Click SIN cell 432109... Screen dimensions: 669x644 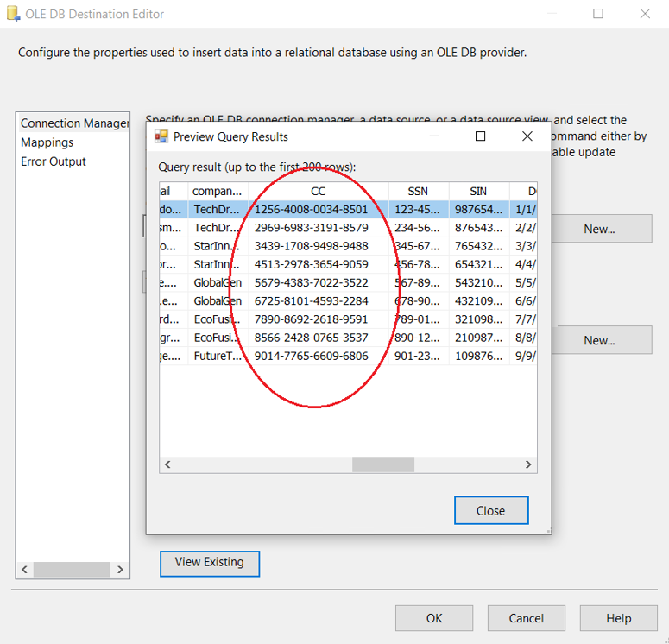[479, 301]
